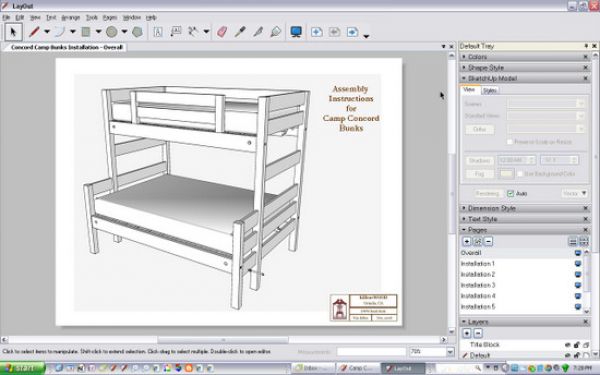Delete selected page with minus button
Viewport: 600px width, 375px height.
pos(488,241)
